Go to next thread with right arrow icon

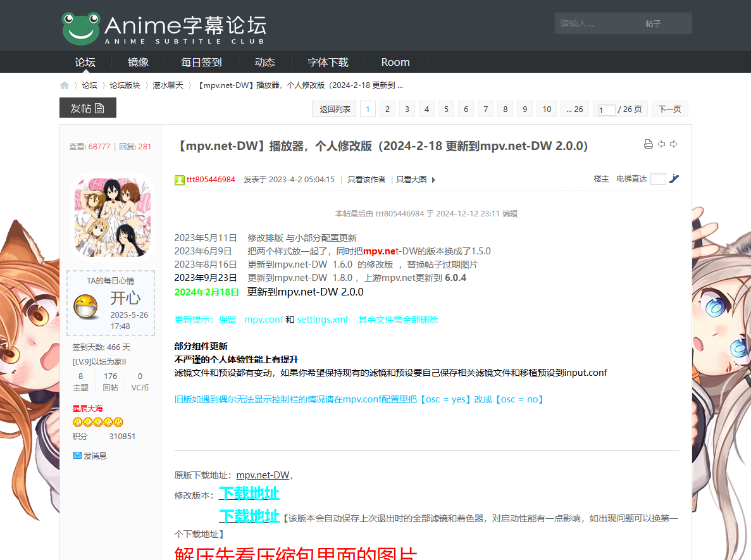tap(674, 144)
